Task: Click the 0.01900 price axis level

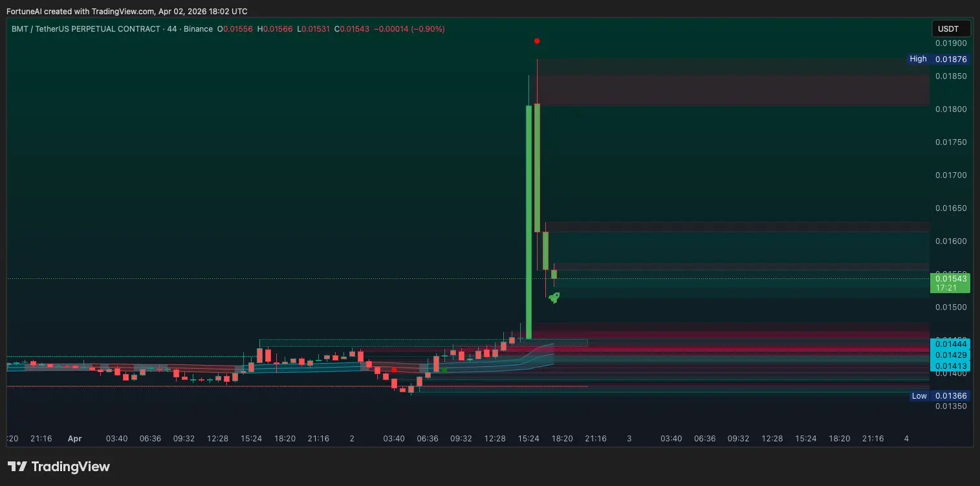Action: [951, 43]
